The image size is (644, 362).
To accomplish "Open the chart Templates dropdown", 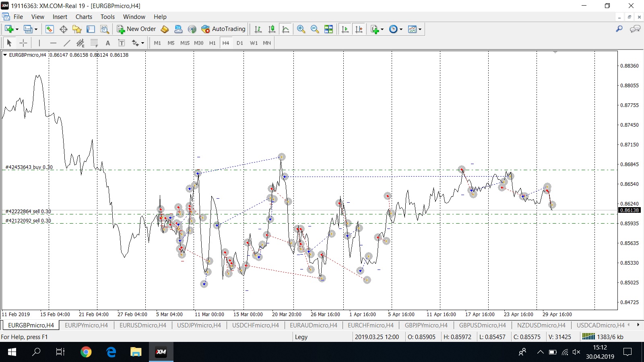I will [x=415, y=29].
